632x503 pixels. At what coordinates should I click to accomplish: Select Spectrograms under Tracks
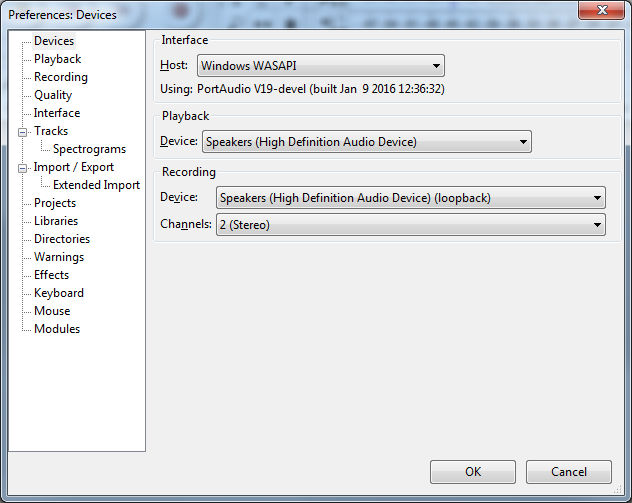pyautogui.click(x=89, y=149)
